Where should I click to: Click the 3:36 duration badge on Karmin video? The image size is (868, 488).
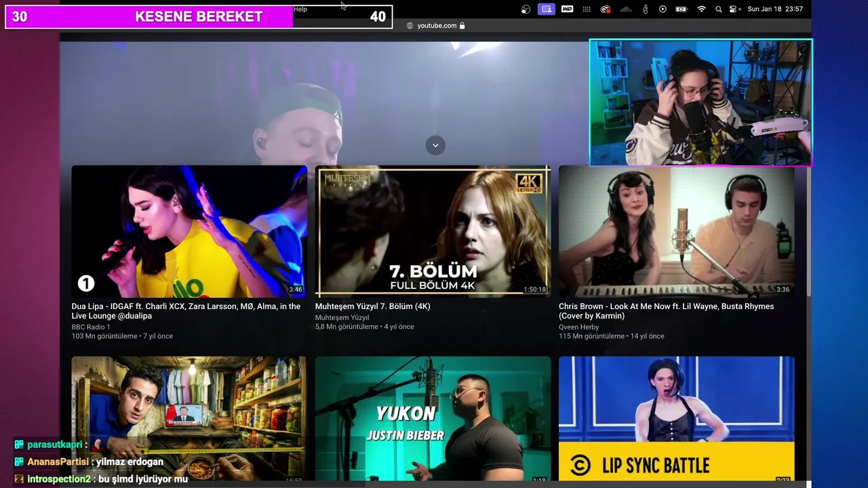(x=783, y=289)
